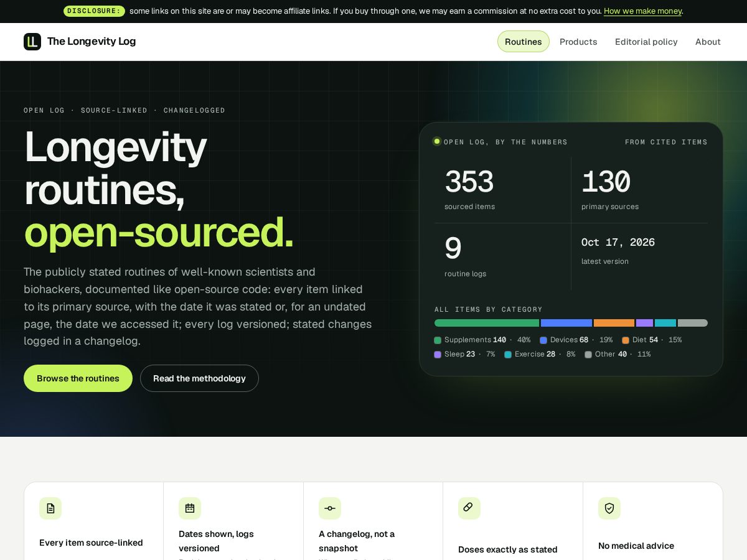Click The Longevity Log site title
Image resolution: width=747 pixels, height=560 pixels.
(x=92, y=42)
